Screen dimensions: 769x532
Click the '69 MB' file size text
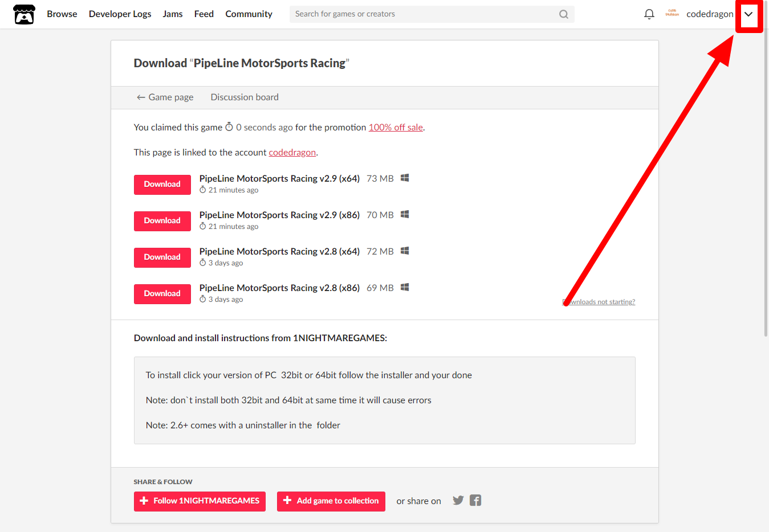380,288
